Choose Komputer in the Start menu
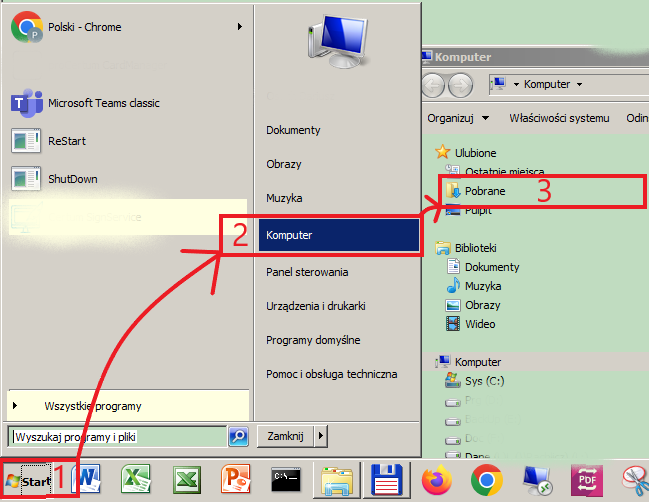The image size is (649, 502). tap(289, 236)
